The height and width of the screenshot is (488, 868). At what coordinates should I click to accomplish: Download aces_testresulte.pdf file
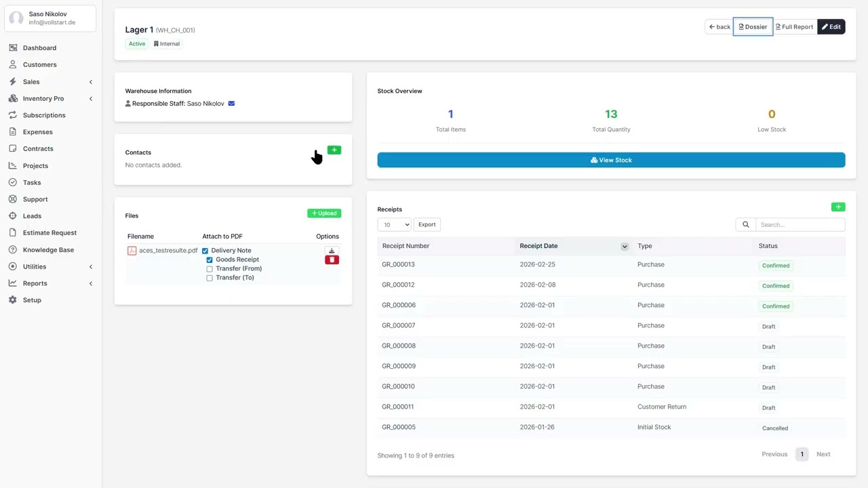[x=332, y=251]
